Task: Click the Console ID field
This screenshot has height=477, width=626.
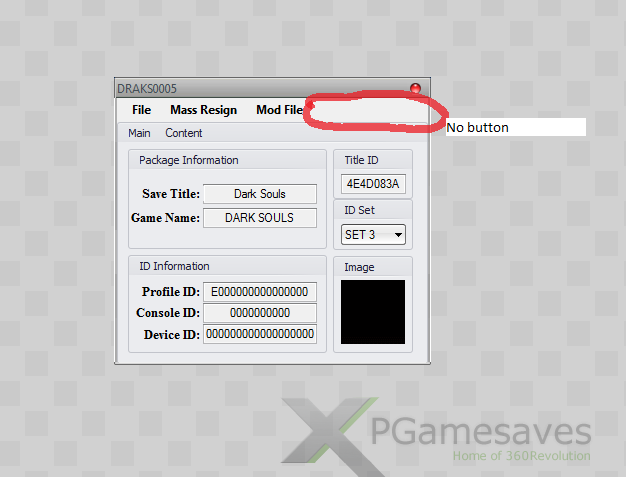Action: click(x=260, y=313)
